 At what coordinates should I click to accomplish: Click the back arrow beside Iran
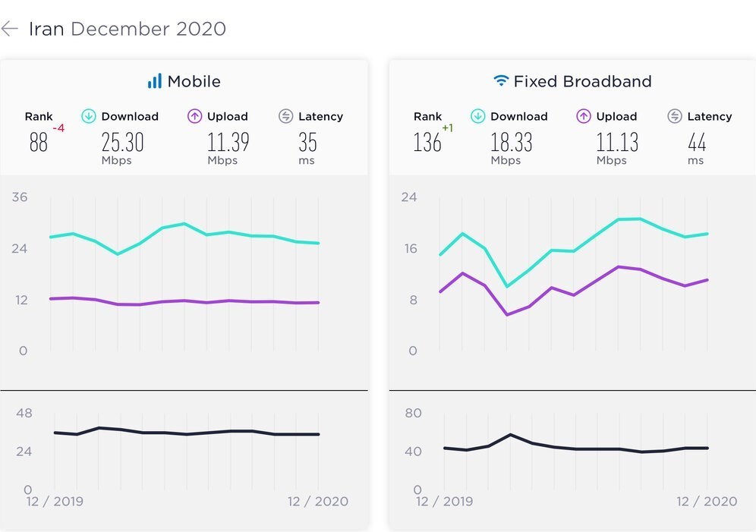pyautogui.click(x=9, y=30)
